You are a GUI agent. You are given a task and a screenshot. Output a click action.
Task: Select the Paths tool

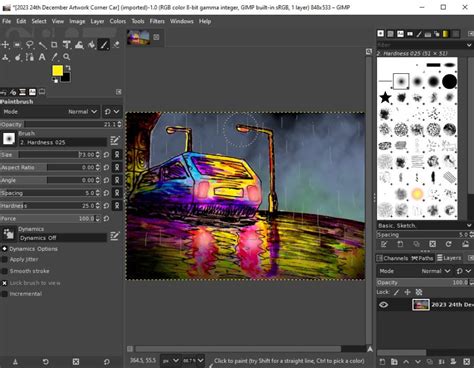click(30, 57)
